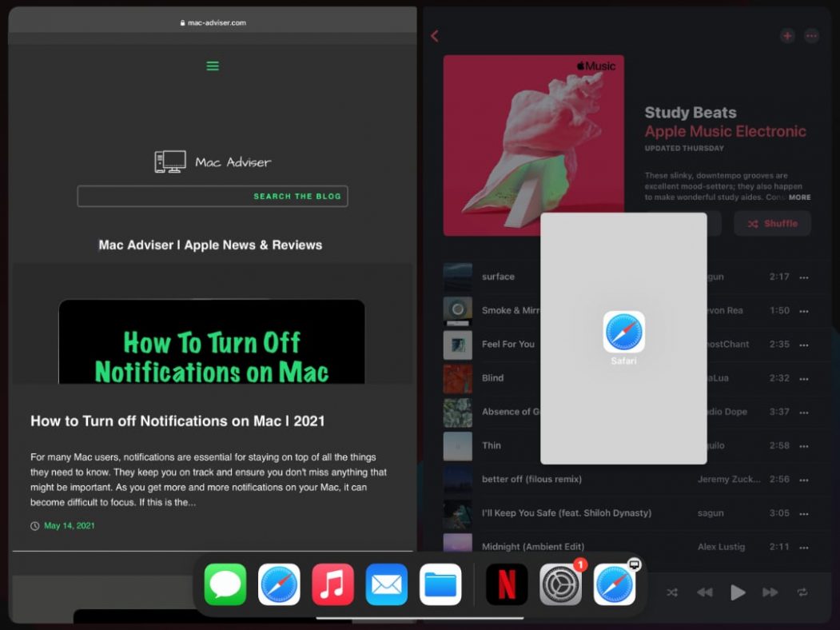Open the Files app from the dock
Image resolution: width=840 pixels, height=630 pixels.
click(440, 584)
